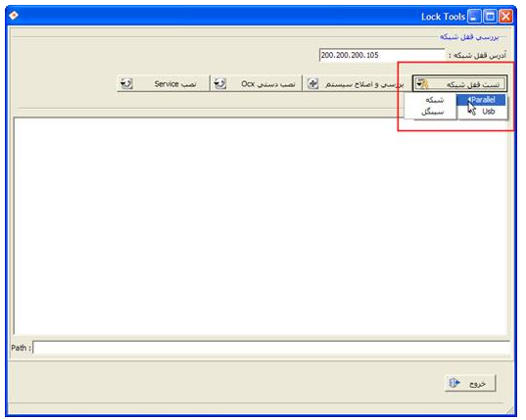526x420 pixels.
Task: Click the large white output log area
Action: coord(261,226)
